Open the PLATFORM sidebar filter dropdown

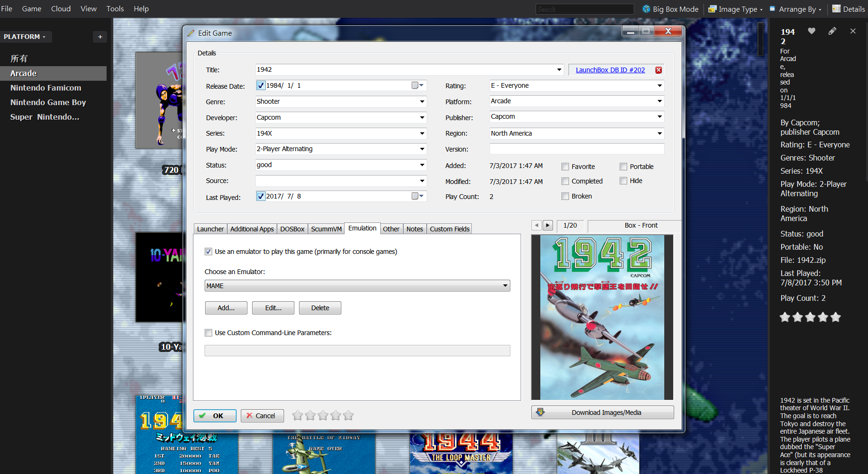click(26, 37)
